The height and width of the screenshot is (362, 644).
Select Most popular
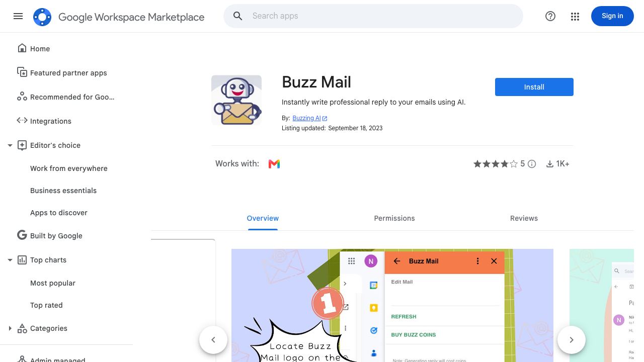point(53,283)
